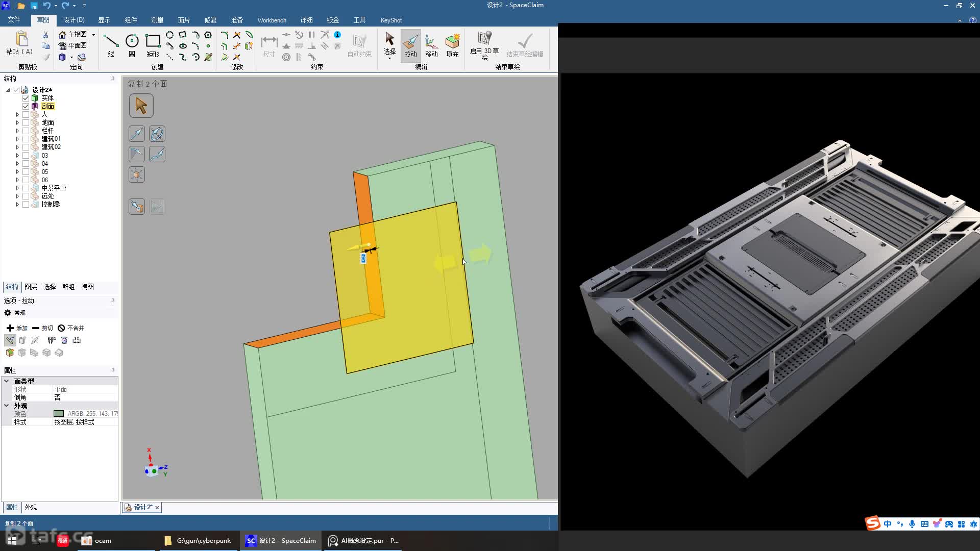Open the 主视图 dropdown arrow
Viewport: 980px width, 551px height.
pyautogui.click(x=93, y=34)
